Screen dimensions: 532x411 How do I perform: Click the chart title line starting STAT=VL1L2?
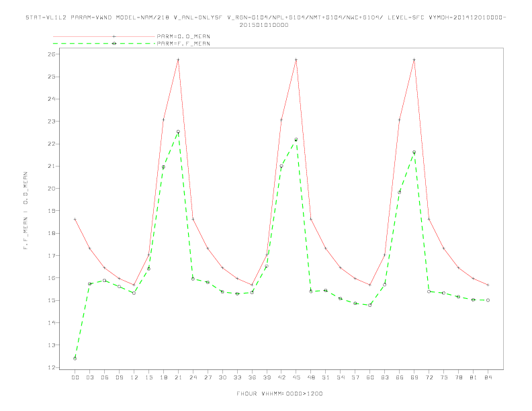[x=265, y=17]
